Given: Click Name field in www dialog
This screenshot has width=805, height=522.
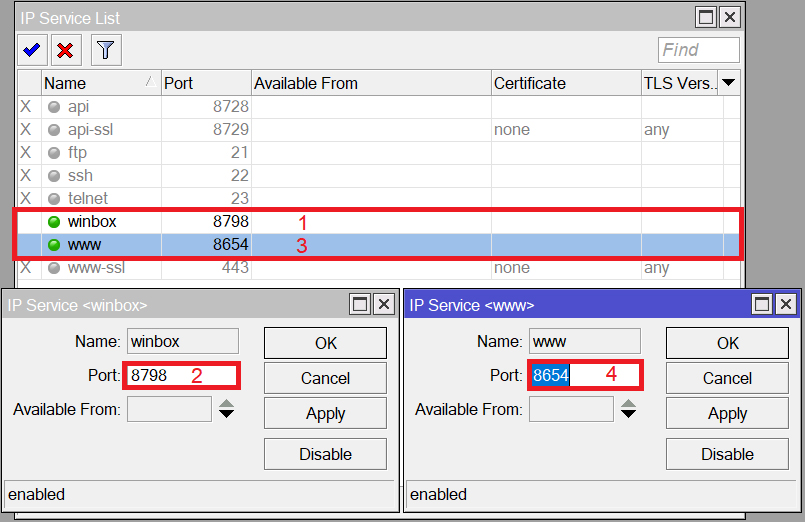Looking at the screenshot, I should coord(585,341).
